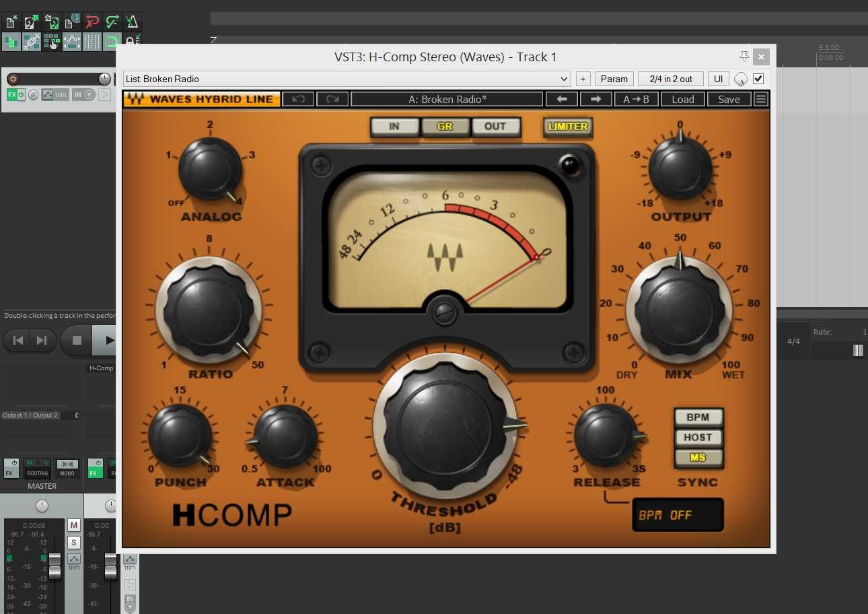Open the Waves hamburger menu

761,100
